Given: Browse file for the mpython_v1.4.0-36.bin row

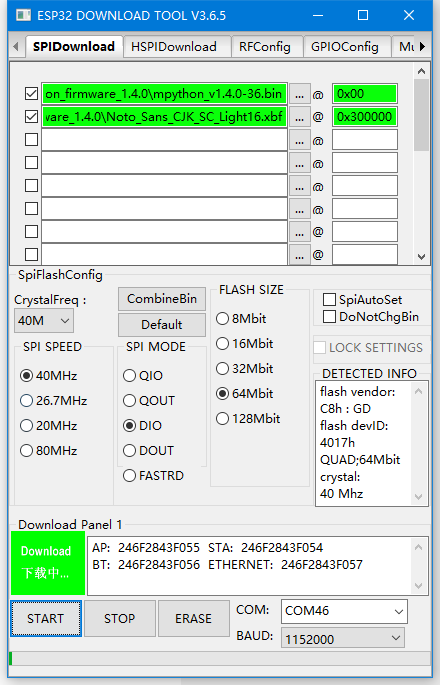Looking at the screenshot, I should point(299,94).
